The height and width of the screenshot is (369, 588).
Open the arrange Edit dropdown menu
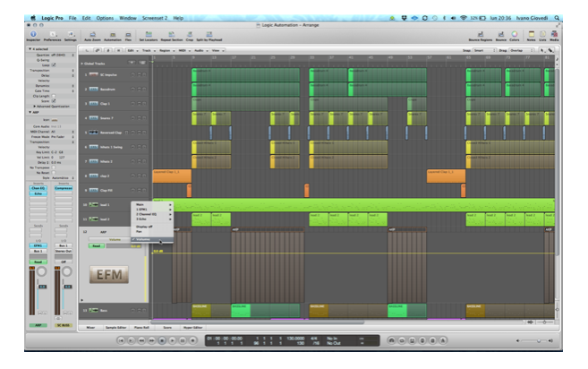click(x=132, y=50)
